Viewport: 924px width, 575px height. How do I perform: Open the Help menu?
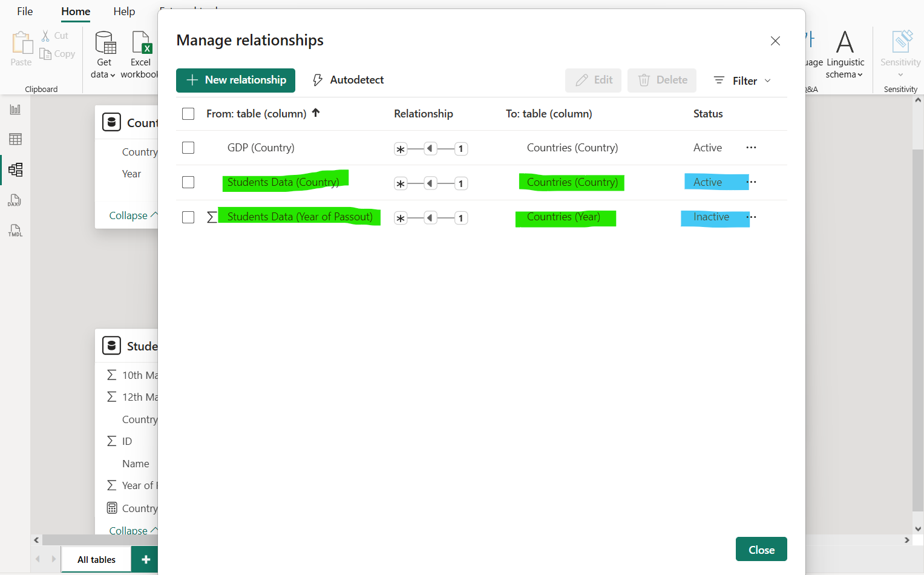click(124, 11)
